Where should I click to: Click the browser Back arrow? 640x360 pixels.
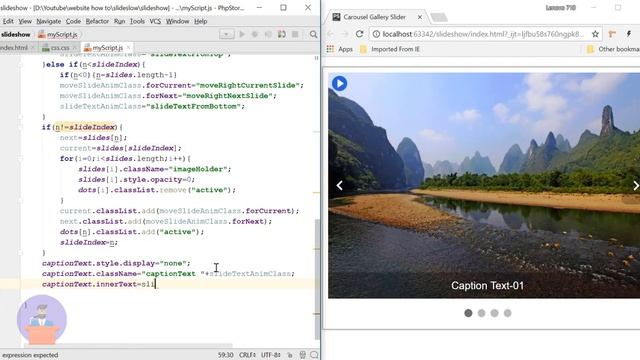pos(331,34)
